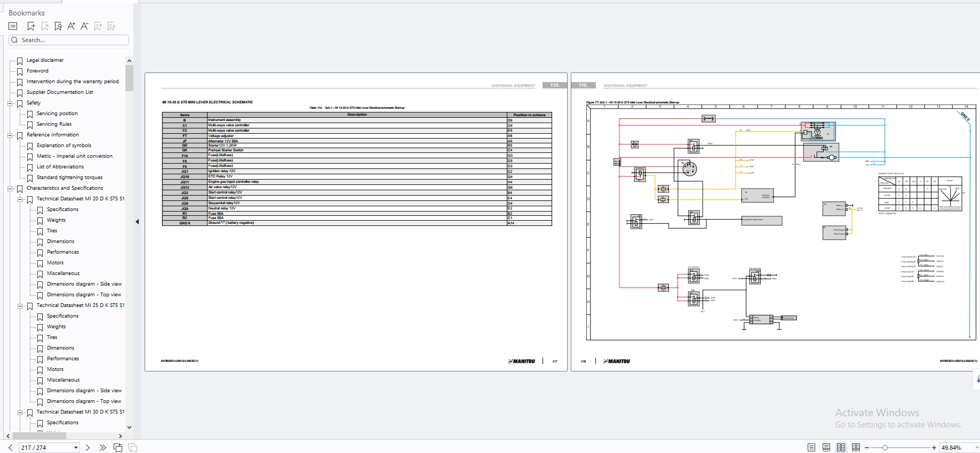Collapse the Safety bookmark node
Screen dimensions: 980x453
pos(10,103)
